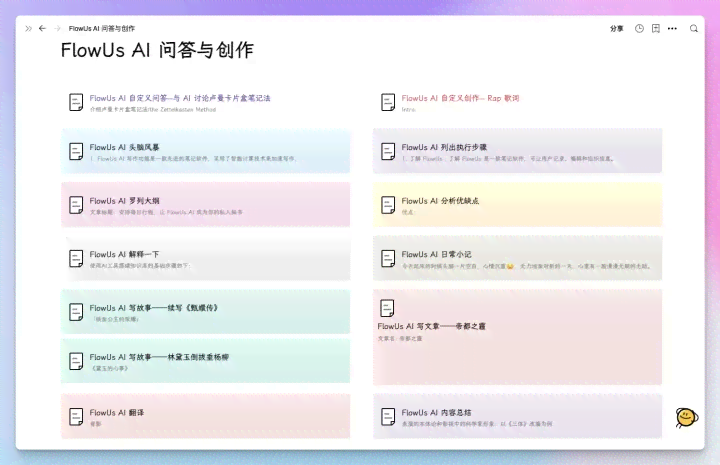Click the Intro. subtitle under Rap 歌词

409,110
